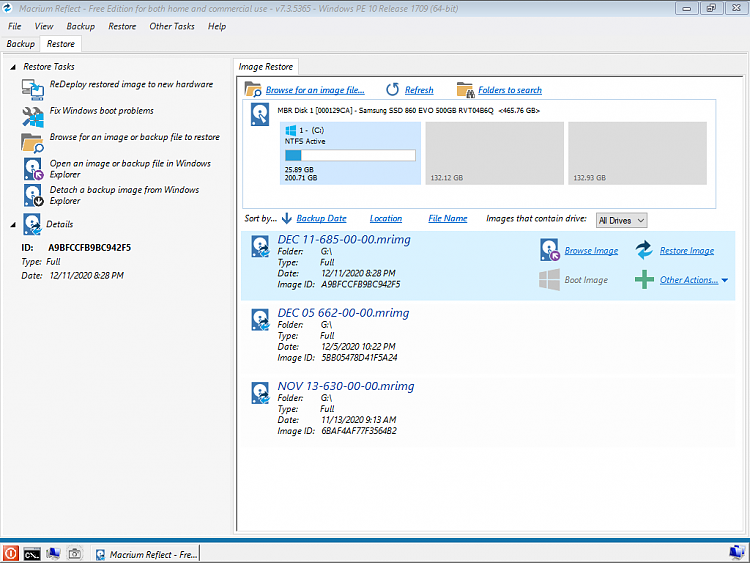
Task: Click the Image ID 5BB05478D41F5A24 value
Action: (x=359, y=358)
